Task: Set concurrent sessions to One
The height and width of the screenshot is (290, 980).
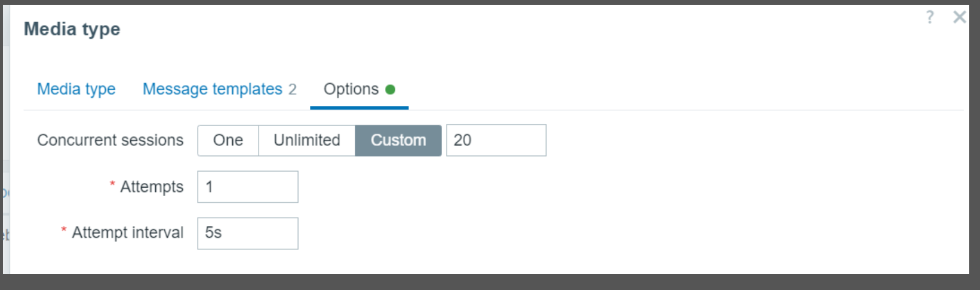Action: click(x=228, y=141)
